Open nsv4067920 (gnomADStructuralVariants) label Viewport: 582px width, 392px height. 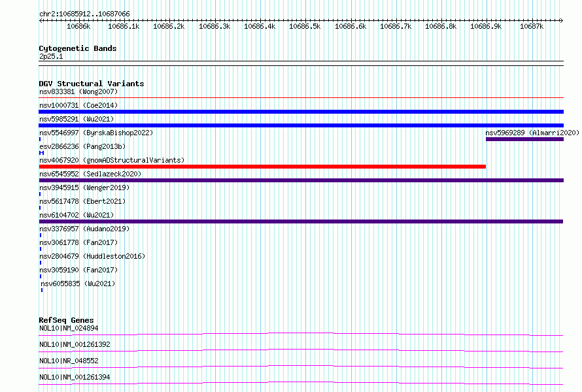(x=112, y=160)
